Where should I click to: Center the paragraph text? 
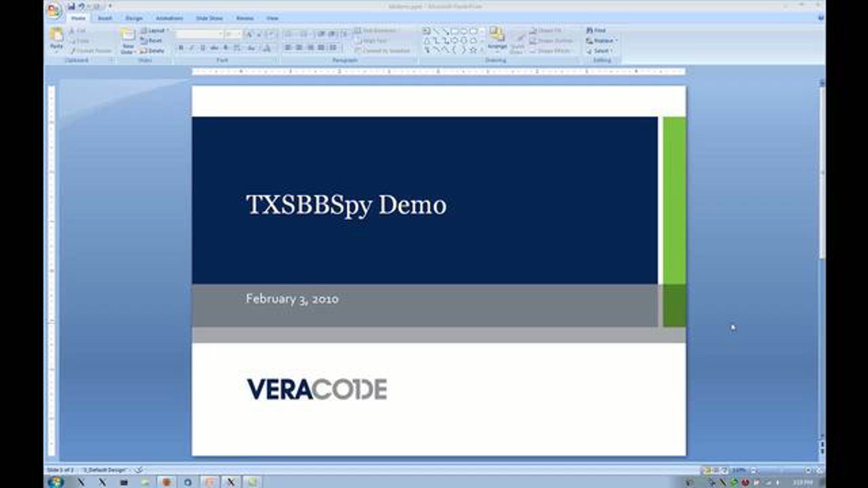(299, 48)
